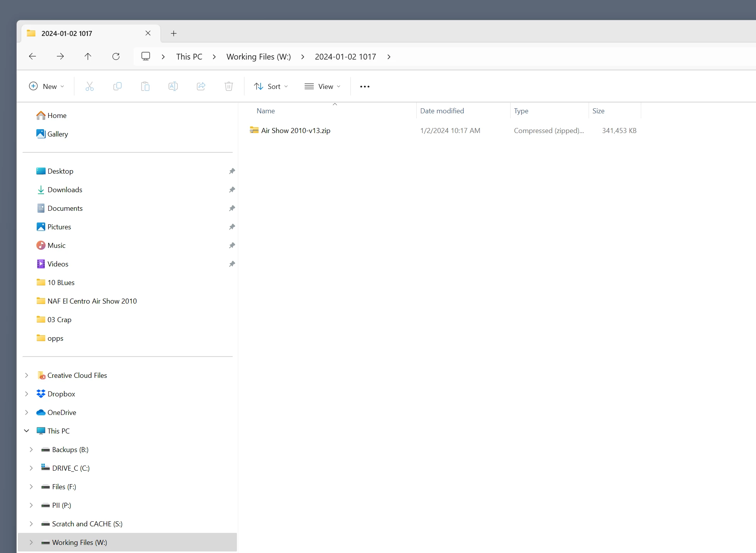Click the Refresh button in navigation bar
This screenshot has height=553, width=756.
click(116, 56)
